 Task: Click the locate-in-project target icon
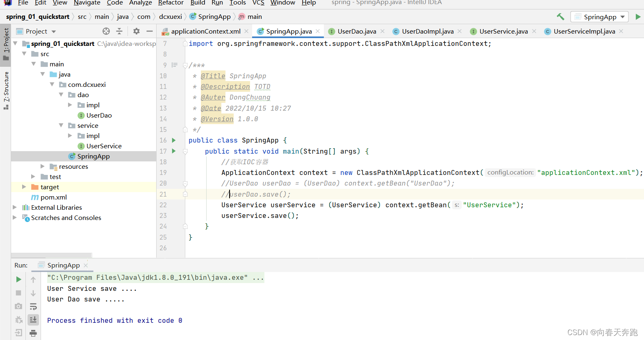[106, 31]
